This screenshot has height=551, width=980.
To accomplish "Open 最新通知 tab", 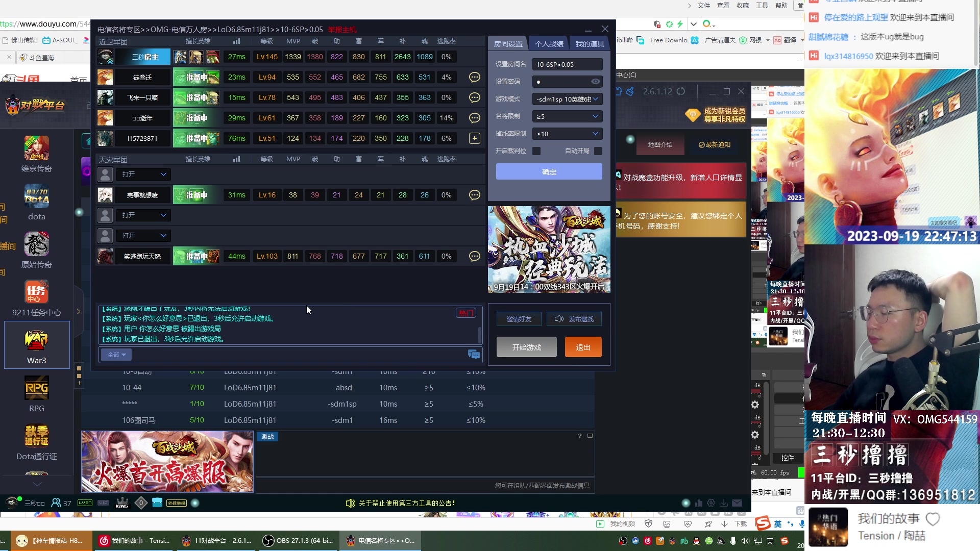I will click(x=715, y=145).
